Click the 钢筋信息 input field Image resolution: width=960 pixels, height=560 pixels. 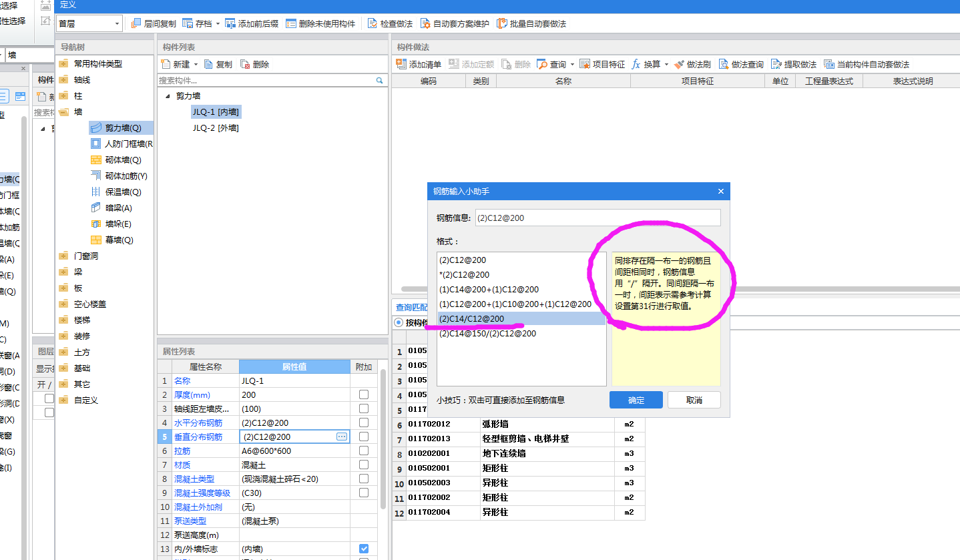click(x=597, y=218)
